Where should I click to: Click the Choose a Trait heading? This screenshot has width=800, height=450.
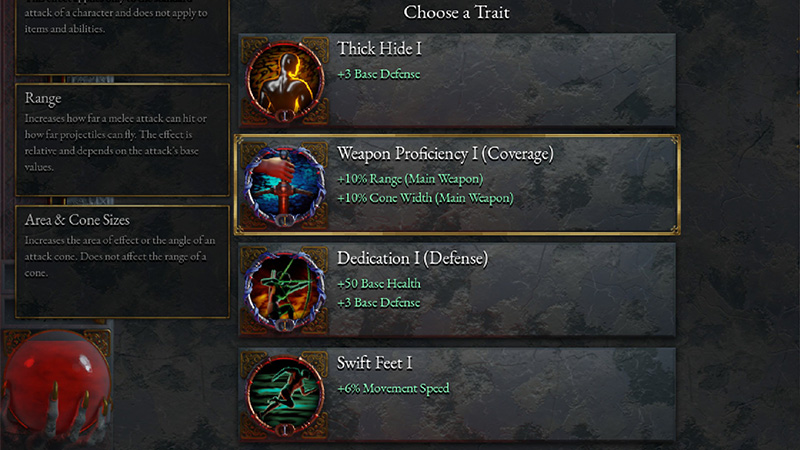click(456, 13)
